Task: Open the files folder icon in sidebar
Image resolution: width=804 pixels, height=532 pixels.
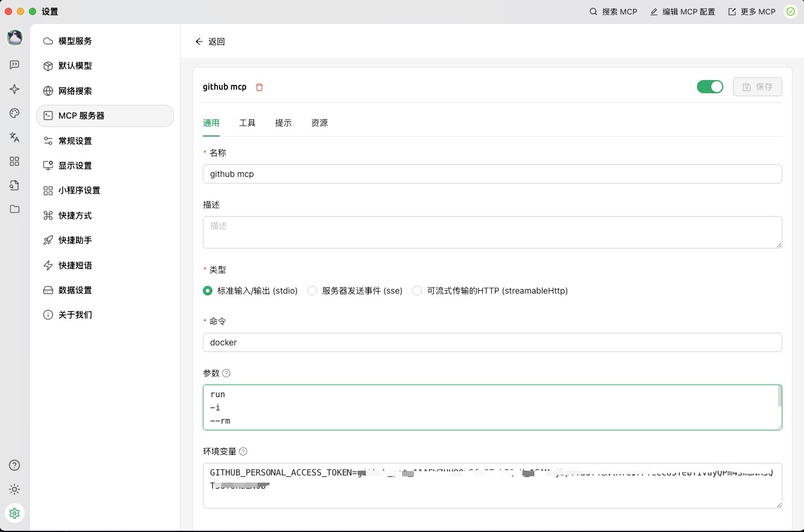Action: [x=14, y=209]
